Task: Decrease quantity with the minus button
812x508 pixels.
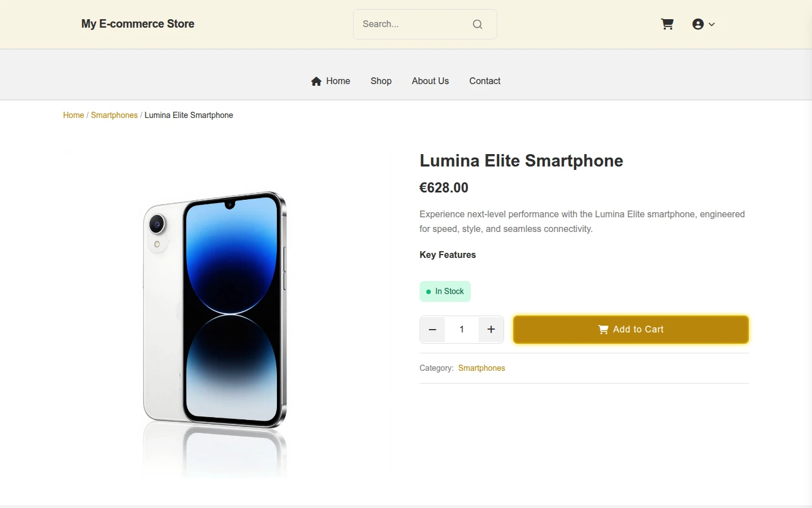Action: (433, 330)
